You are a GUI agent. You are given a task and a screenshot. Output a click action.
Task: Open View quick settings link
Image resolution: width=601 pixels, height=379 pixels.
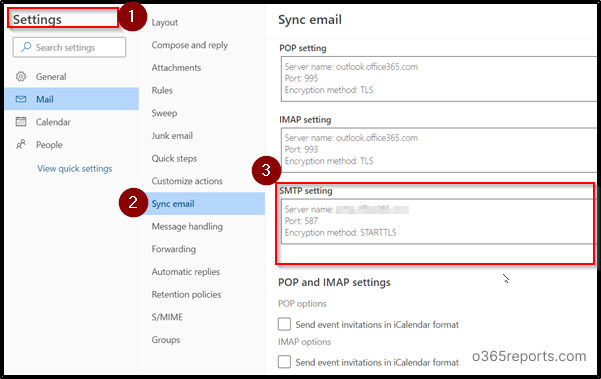pos(75,169)
